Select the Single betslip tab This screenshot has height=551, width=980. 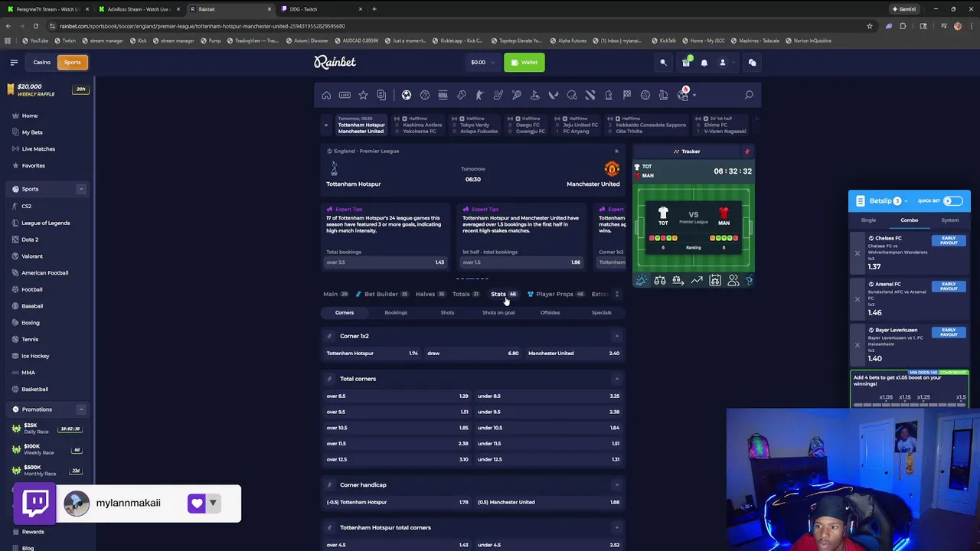tap(868, 220)
